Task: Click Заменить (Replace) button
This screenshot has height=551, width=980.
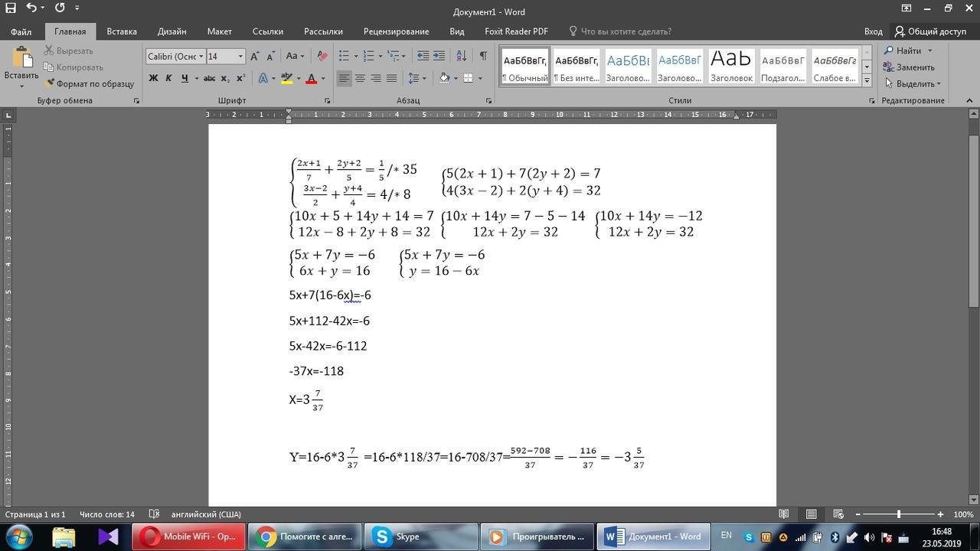Action: point(910,67)
